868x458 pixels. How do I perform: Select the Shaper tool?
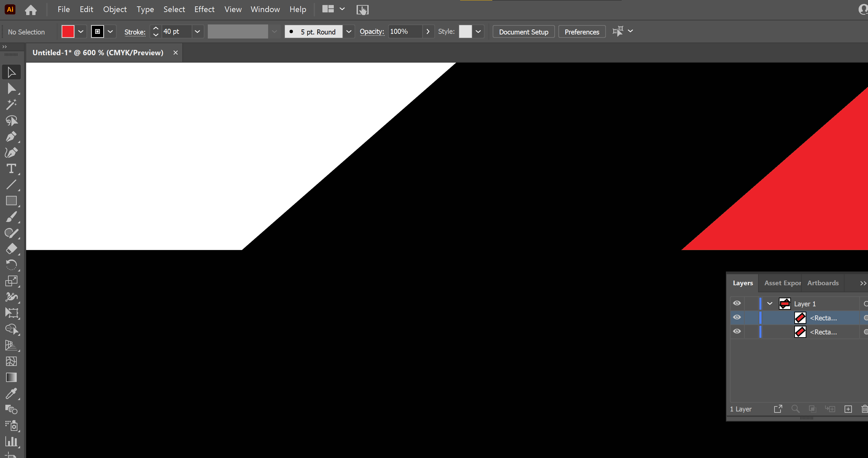(11, 233)
